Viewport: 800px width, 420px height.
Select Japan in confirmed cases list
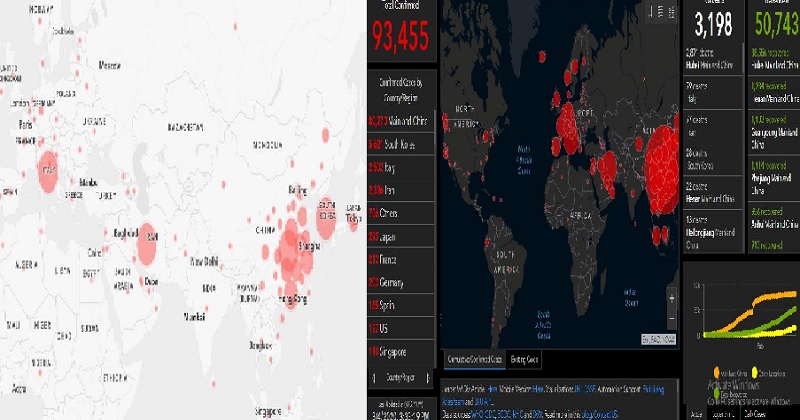coord(401,237)
